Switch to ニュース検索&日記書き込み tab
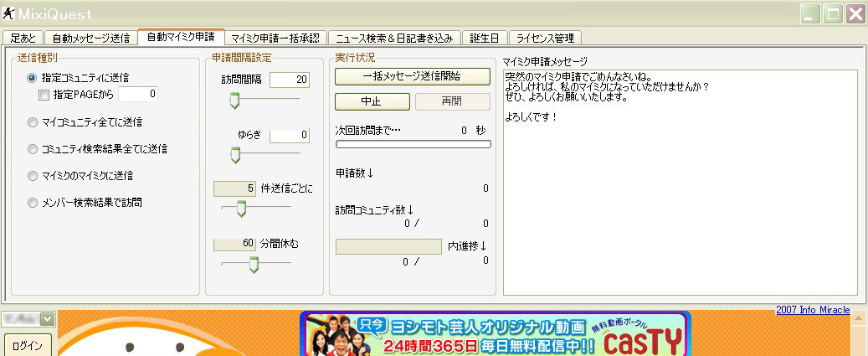The height and width of the screenshot is (356, 868). (x=394, y=39)
